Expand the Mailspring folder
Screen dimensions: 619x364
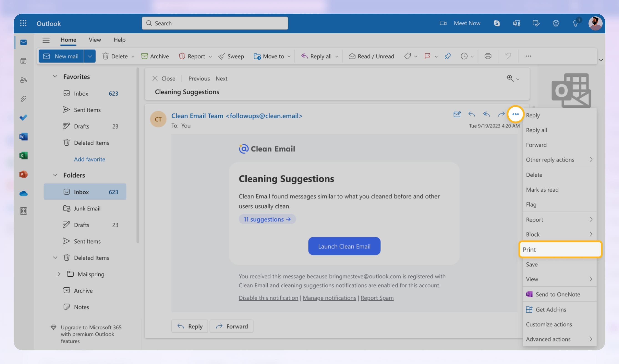[59, 274]
